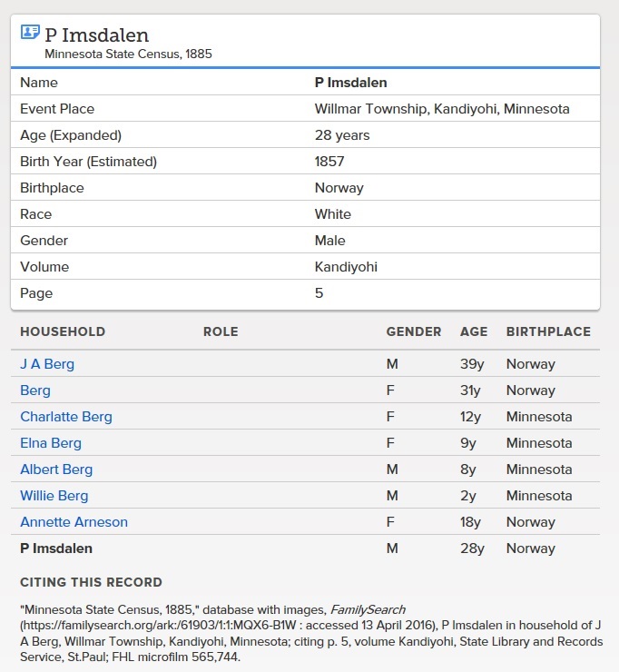Viewport: 619px width, 672px height.
Task: Open the Albert Berg record
Action: click(x=56, y=469)
